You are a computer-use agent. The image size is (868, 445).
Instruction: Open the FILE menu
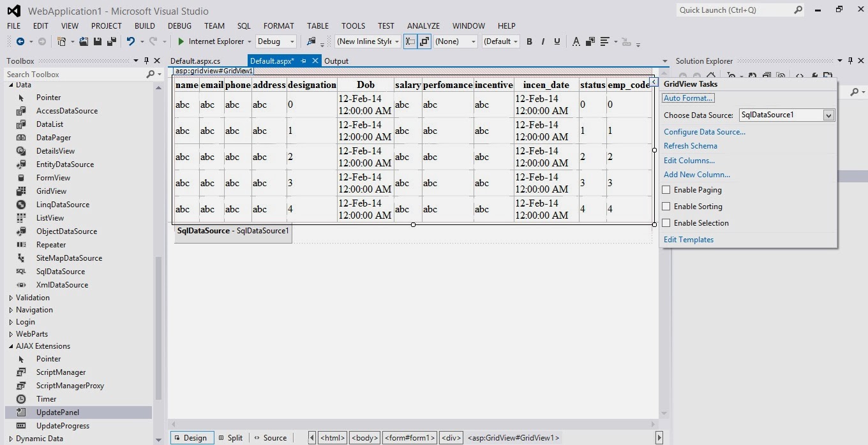coord(13,26)
